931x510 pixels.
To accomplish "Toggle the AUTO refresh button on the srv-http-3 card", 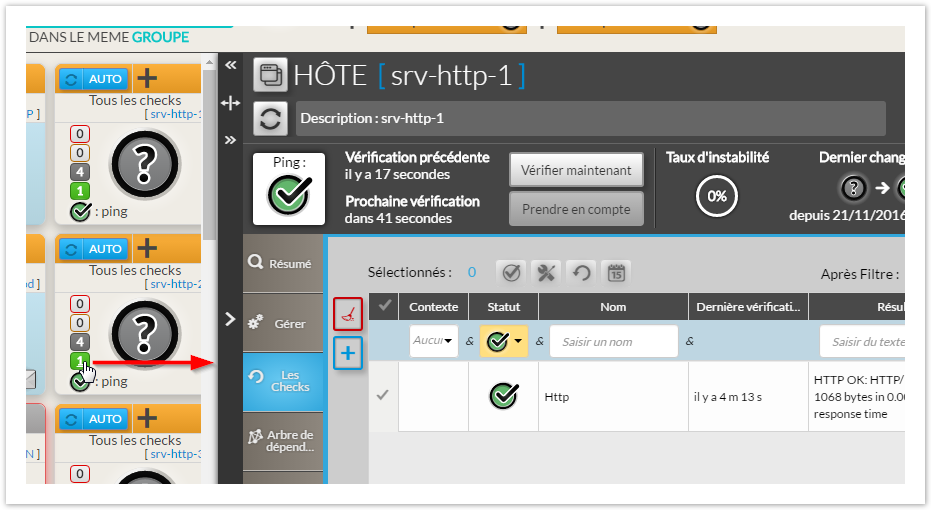I will [x=94, y=419].
